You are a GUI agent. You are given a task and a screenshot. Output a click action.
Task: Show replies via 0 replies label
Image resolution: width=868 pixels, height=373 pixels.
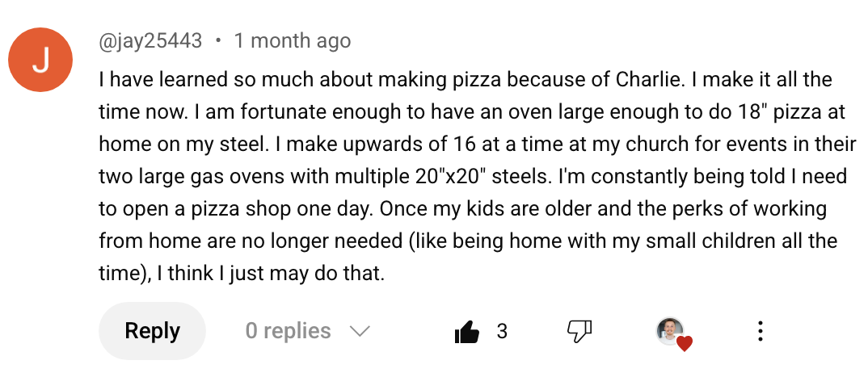[x=288, y=331]
